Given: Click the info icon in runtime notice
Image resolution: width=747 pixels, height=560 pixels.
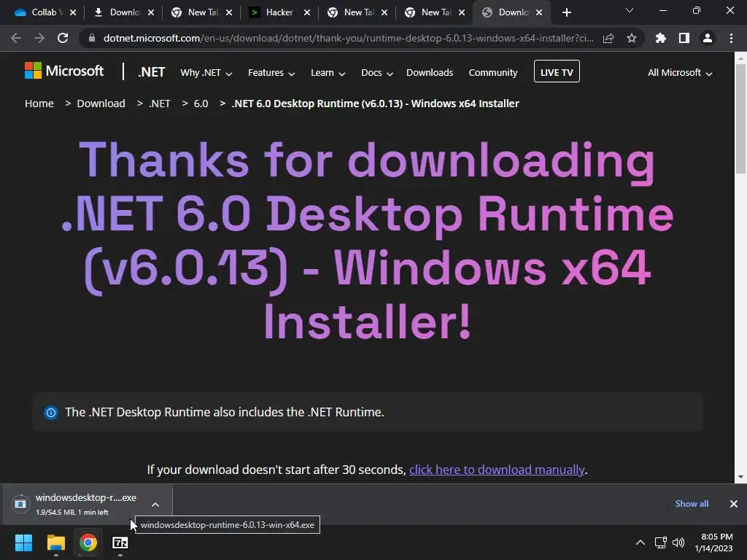Looking at the screenshot, I should pyautogui.click(x=50, y=413).
